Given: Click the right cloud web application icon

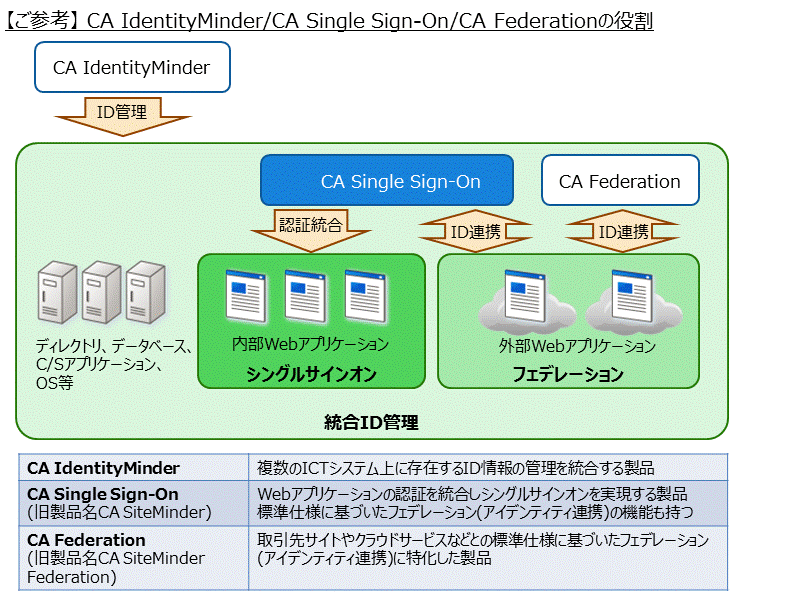Looking at the screenshot, I should click(634, 300).
